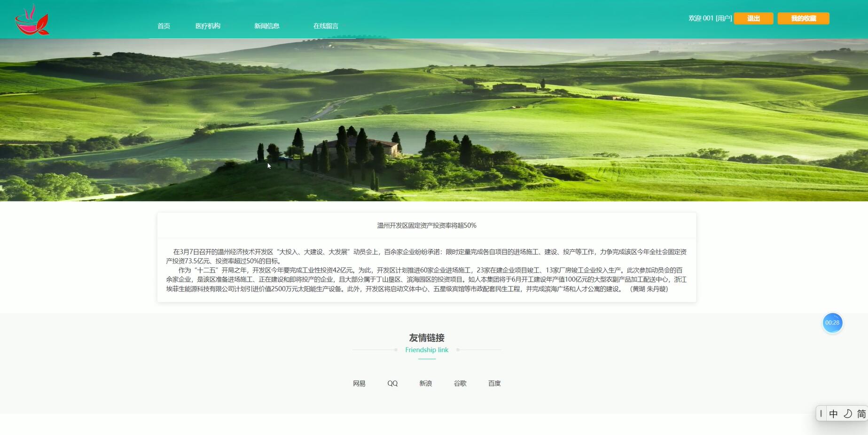The width and height of the screenshot is (868, 435).
Task: Open the QQ friendship link
Action: point(392,383)
